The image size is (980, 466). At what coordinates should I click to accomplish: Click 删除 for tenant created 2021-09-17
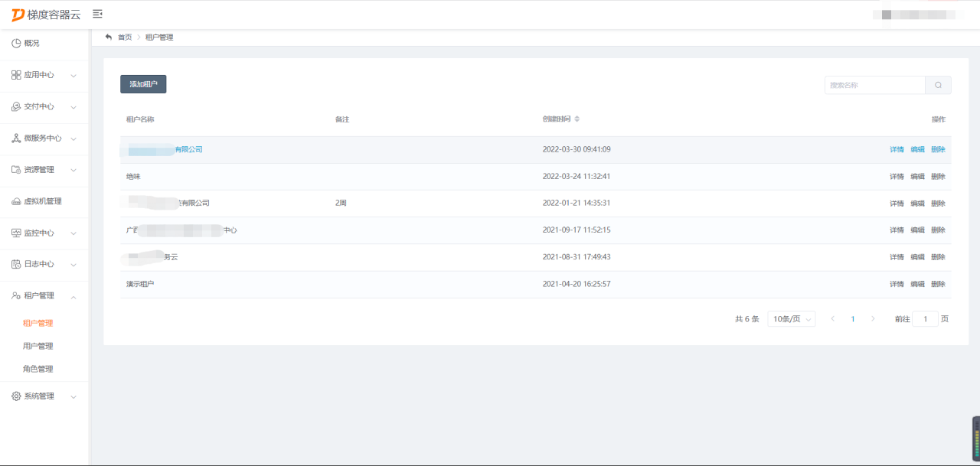(938, 230)
